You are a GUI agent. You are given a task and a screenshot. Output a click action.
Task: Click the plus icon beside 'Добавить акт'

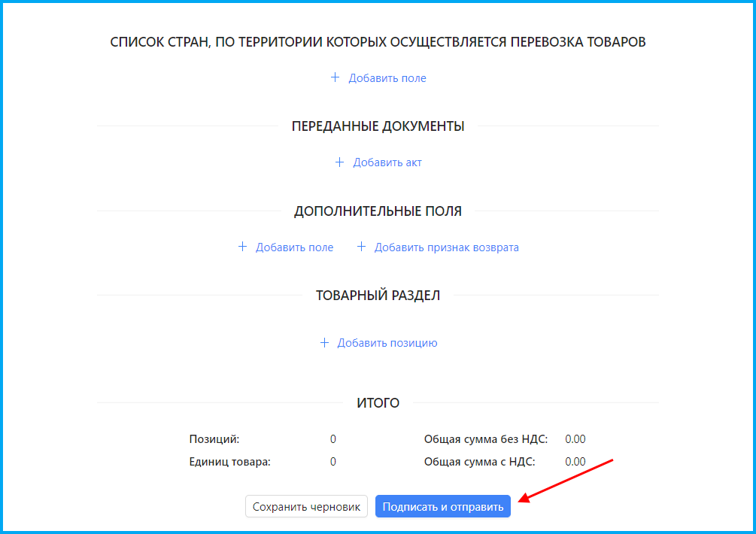click(x=339, y=162)
